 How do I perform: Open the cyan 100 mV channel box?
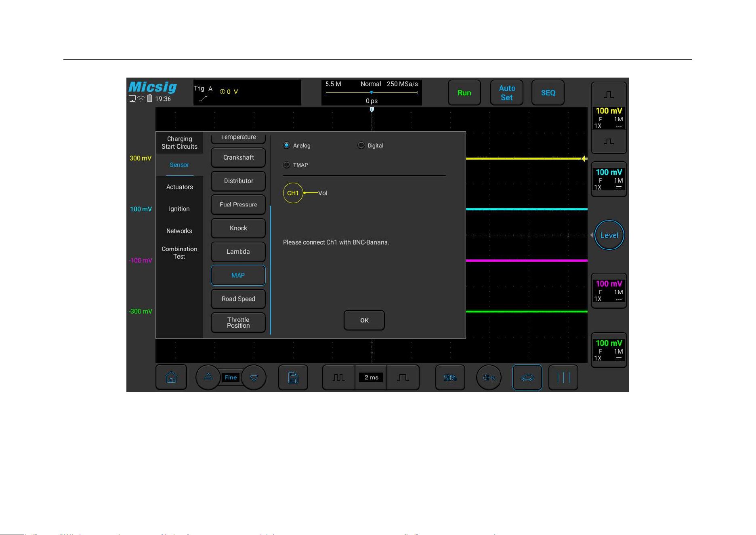pyautogui.click(x=609, y=179)
